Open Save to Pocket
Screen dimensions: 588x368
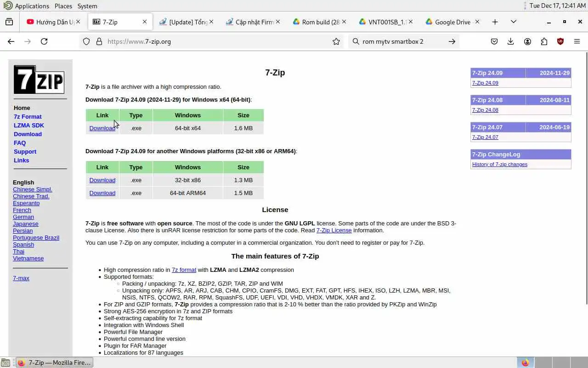click(x=494, y=41)
